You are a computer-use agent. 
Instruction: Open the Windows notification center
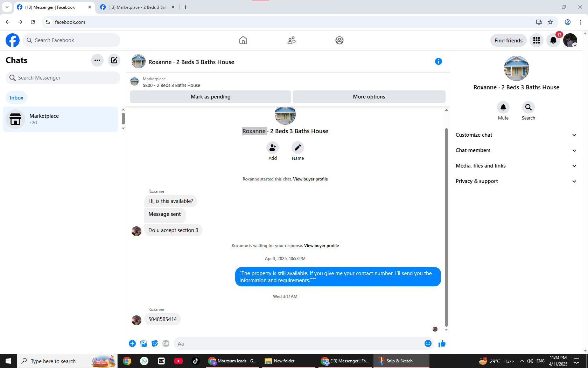(x=576, y=361)
